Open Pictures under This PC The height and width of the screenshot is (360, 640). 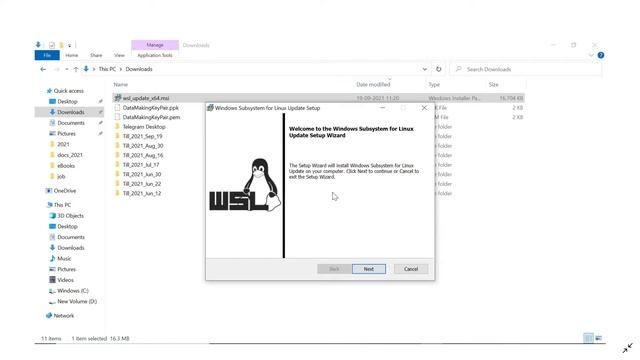66,269
